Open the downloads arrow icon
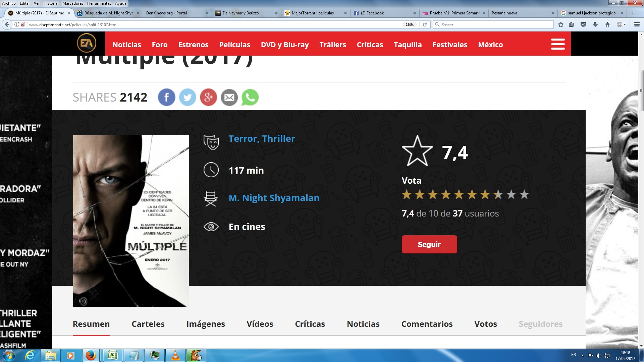The width and height of the screenshot is (644, 362). (595, 24)
